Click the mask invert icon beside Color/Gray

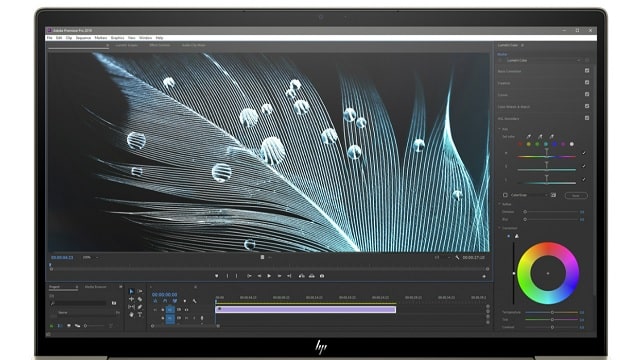click(x=553, y=195)
